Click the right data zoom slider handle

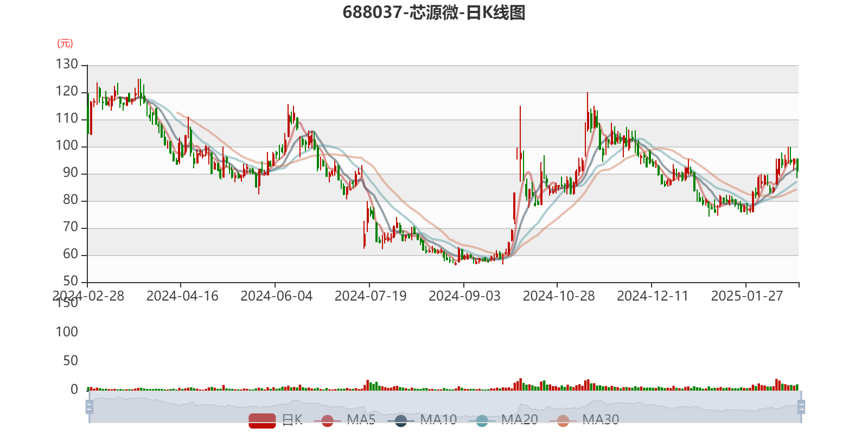[x=801, y=407]
